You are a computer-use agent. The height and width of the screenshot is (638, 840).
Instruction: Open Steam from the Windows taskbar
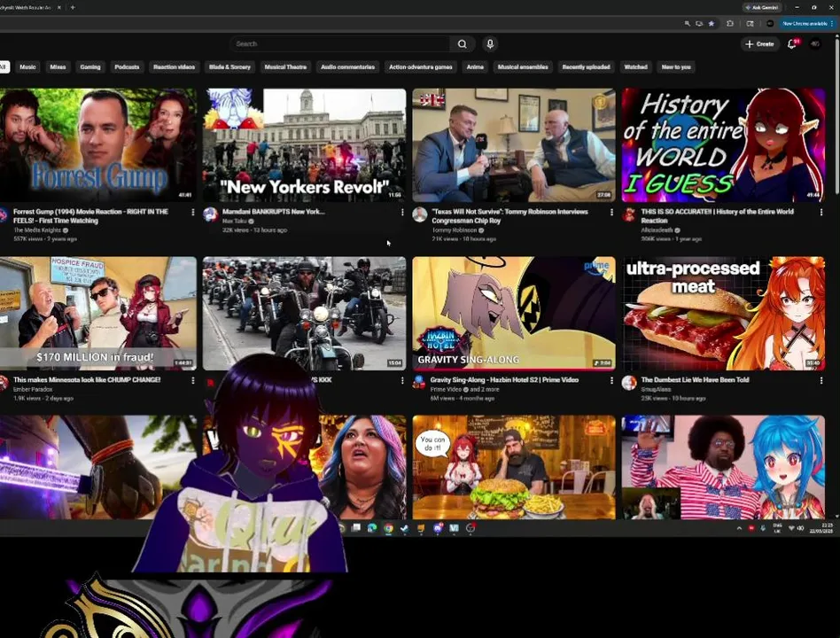click(404, 528)
